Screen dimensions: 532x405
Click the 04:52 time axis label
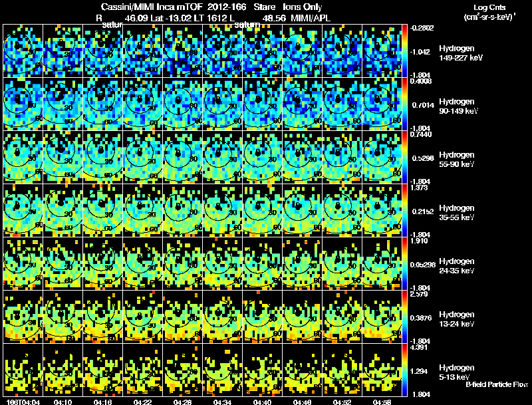(x=342, y=402)
